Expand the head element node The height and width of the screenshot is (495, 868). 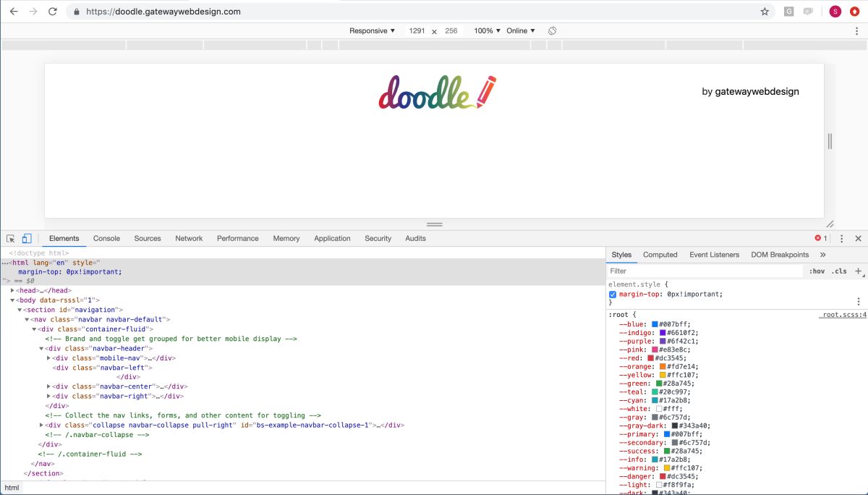[x=13, y=290]
